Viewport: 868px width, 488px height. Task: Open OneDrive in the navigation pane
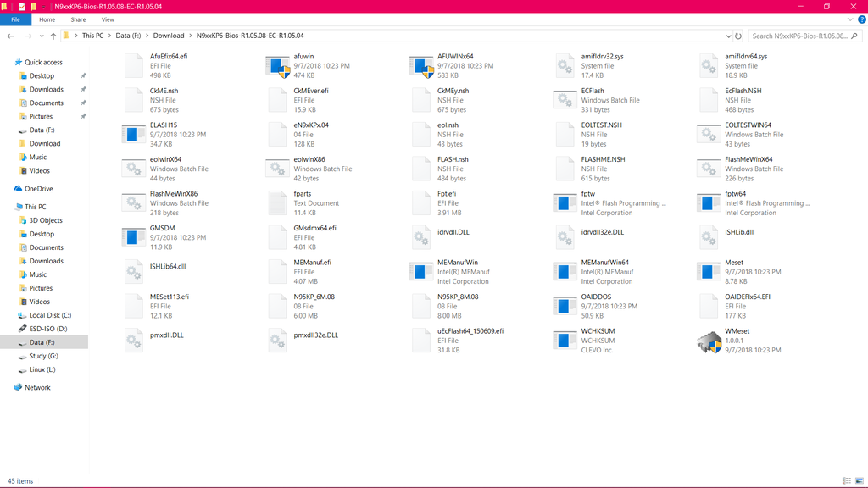click(38, 189)
